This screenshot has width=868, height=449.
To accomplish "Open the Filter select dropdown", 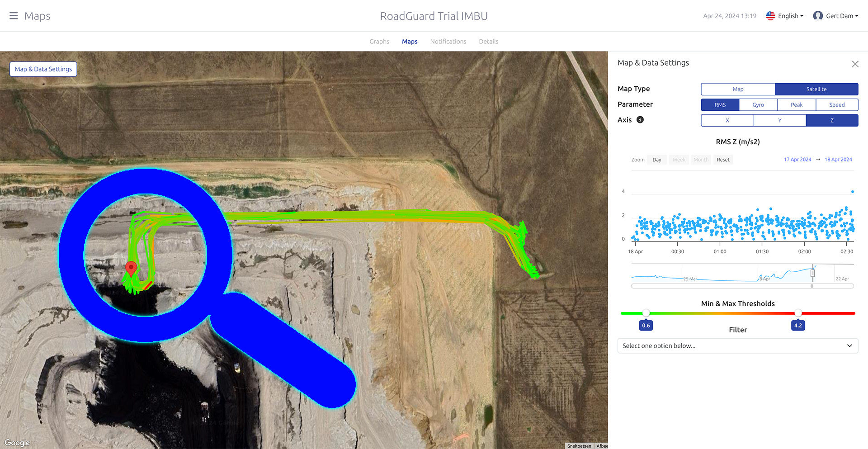I will pyautogui.click(x=738, y=346).
